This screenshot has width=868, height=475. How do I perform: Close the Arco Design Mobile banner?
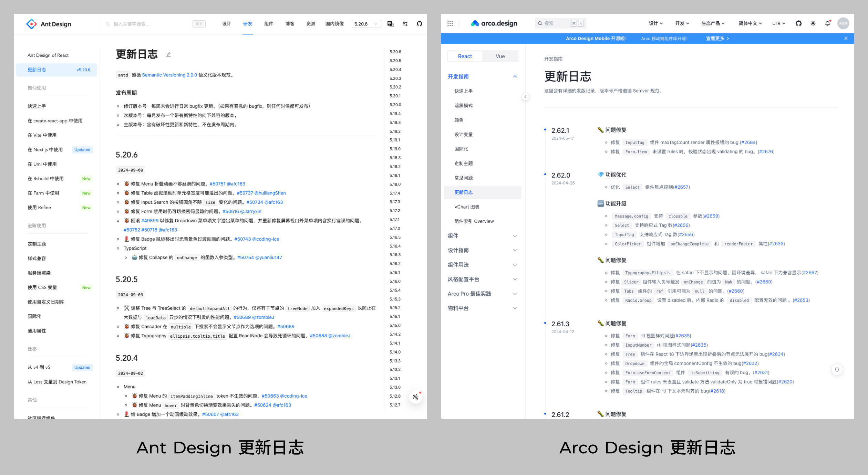(x=846, y=39)
